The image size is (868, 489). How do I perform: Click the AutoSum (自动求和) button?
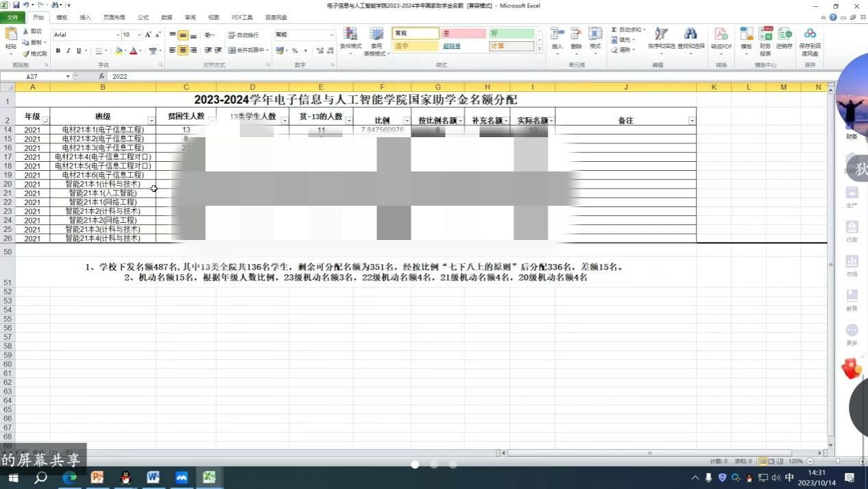point(627,30)
